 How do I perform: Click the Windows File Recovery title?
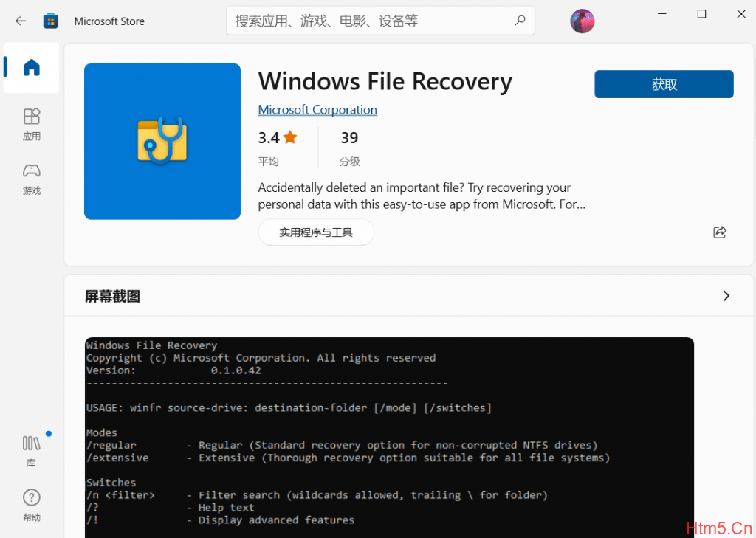click(x=385, y=81)
